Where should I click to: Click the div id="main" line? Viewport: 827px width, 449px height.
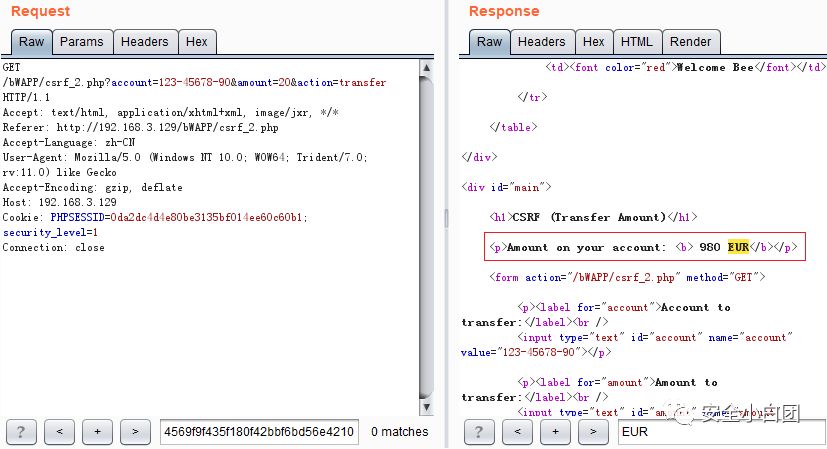click(x=506, y=187)
